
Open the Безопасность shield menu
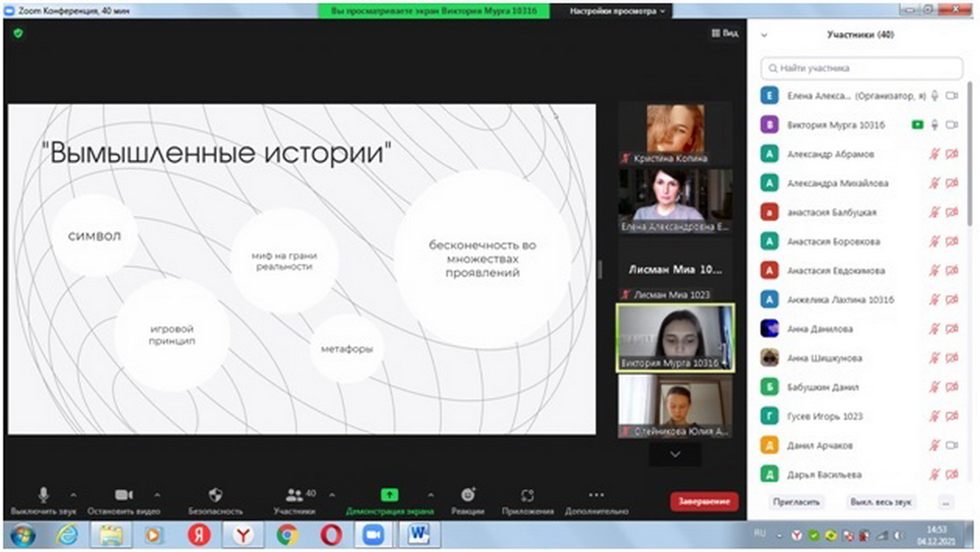pyautogui.click(x=215, y=501)
